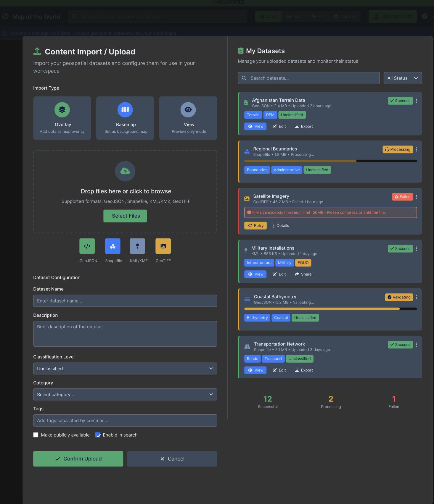Click the GeoJSON format icon

point(87,246)
